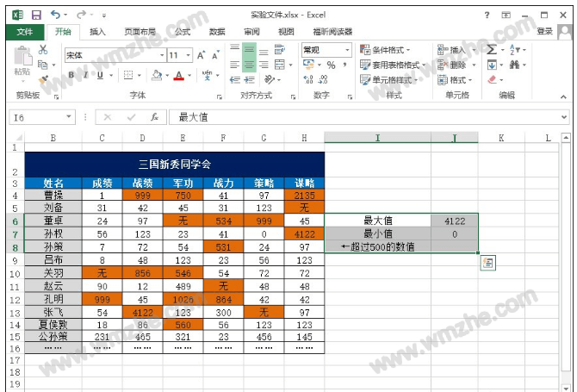Click the Undo arrow icon

[56, 15]
